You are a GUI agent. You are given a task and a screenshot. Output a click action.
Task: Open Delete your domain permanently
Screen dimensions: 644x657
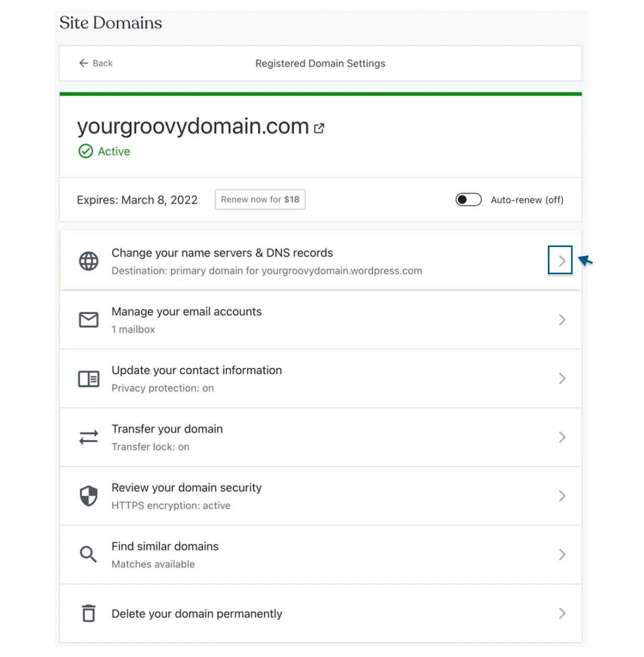click(x=321, y=613)
